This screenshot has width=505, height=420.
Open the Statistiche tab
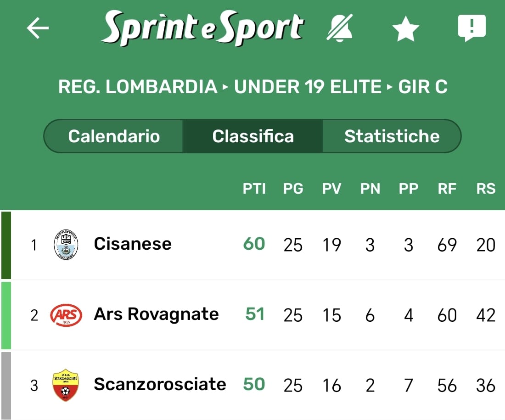(x=392, y=136)
